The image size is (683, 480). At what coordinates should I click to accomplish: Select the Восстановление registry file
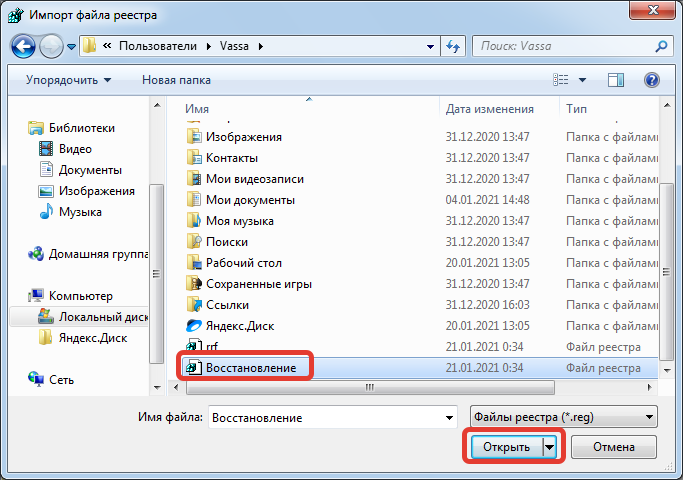point(251,368)
